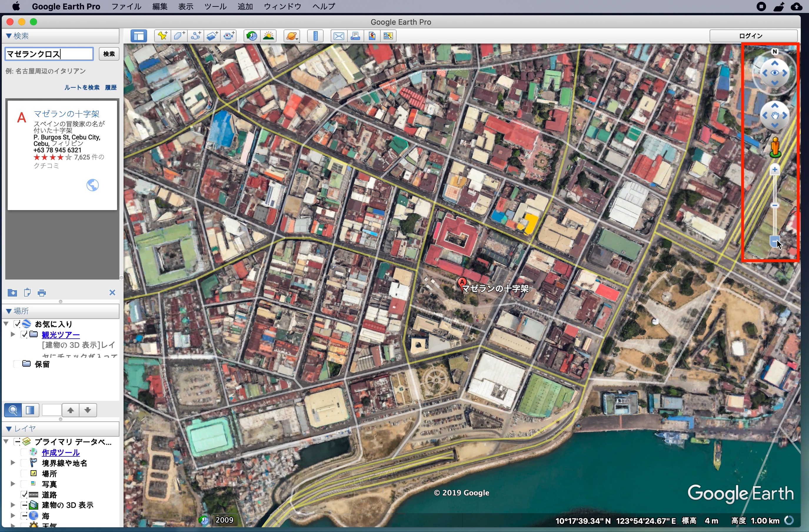Toggle the 道路 layer checkbox
This screenshot has width=809, height=532.
(x=24, y=495)
